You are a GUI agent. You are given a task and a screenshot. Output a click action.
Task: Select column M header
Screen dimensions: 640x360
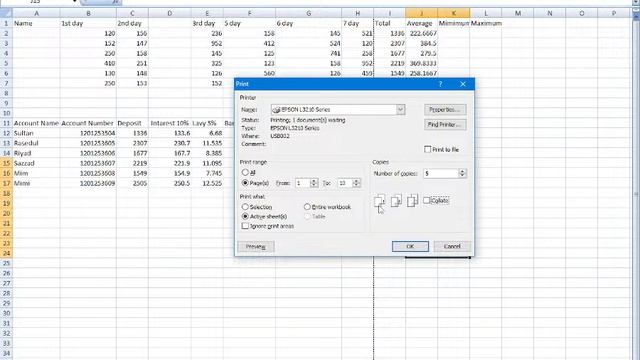518,13
